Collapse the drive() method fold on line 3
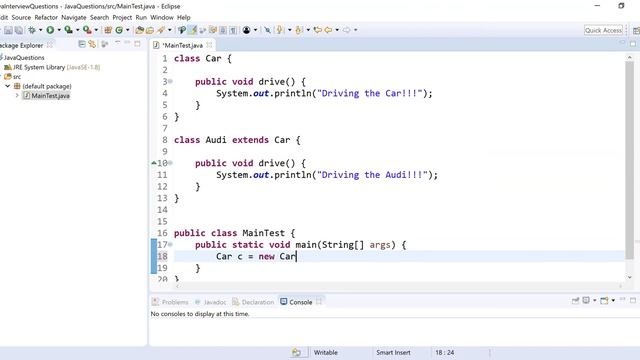 (x=170, y=82)
